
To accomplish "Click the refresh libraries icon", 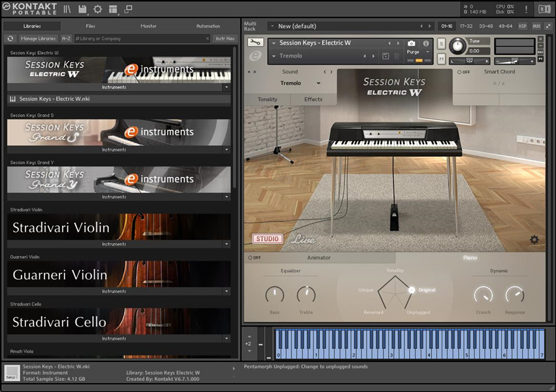I will click(x=10, y=39).
